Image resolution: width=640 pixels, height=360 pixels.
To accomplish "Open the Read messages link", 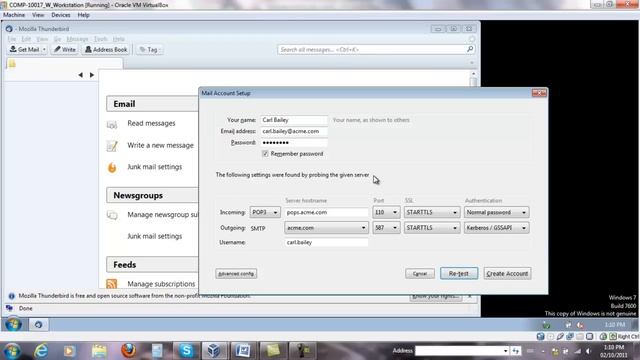I will (x=151, y=123).
